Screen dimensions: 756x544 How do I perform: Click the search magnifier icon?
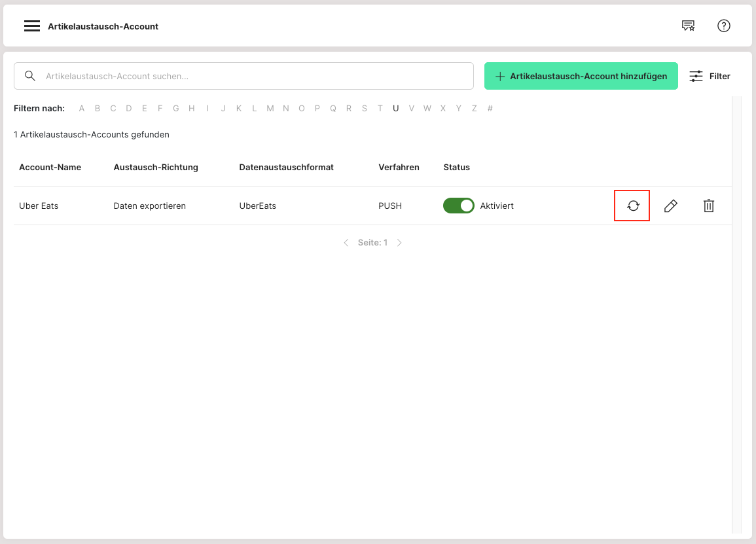click(x=29, y=76)
